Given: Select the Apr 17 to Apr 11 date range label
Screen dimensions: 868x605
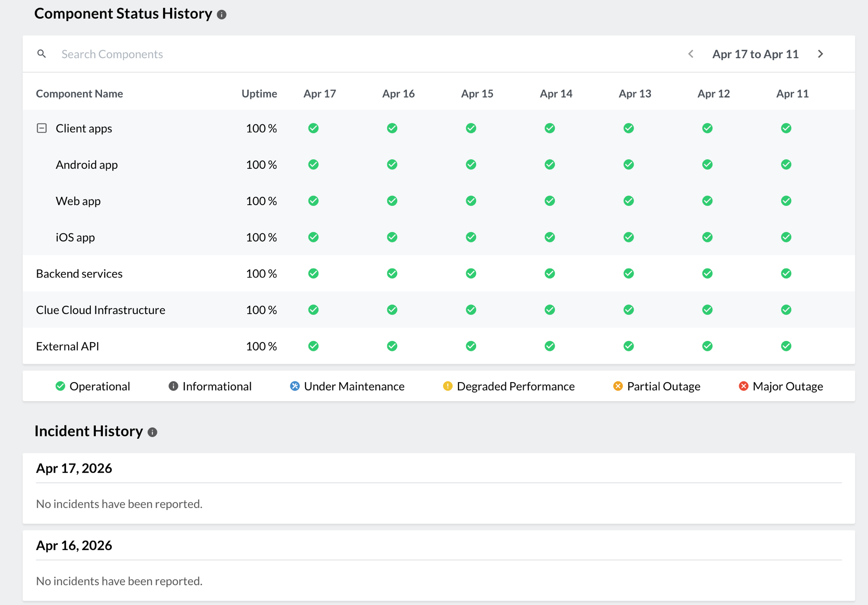Looking at the screenshot, I should 755,54.
